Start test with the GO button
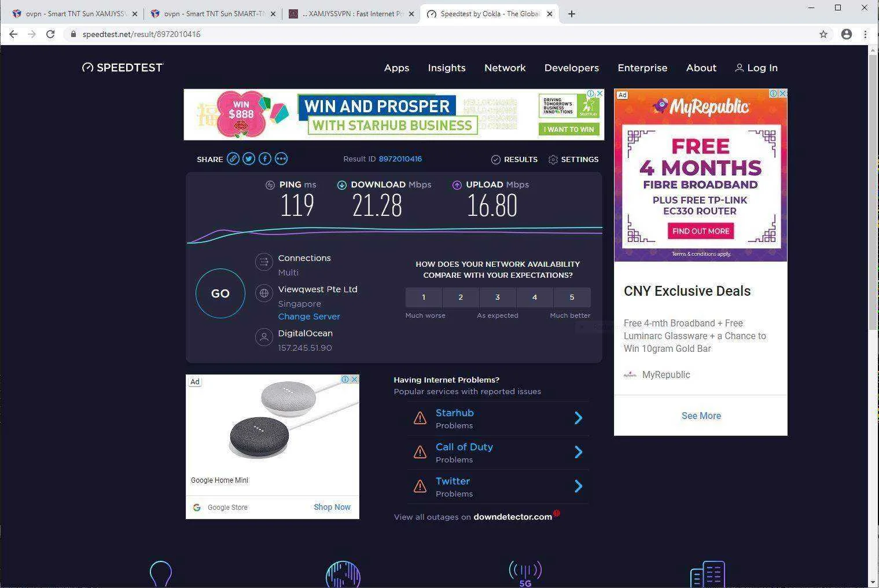Viewport: 879px width, 588px height. pyautogui.click(x=220, y=293)
